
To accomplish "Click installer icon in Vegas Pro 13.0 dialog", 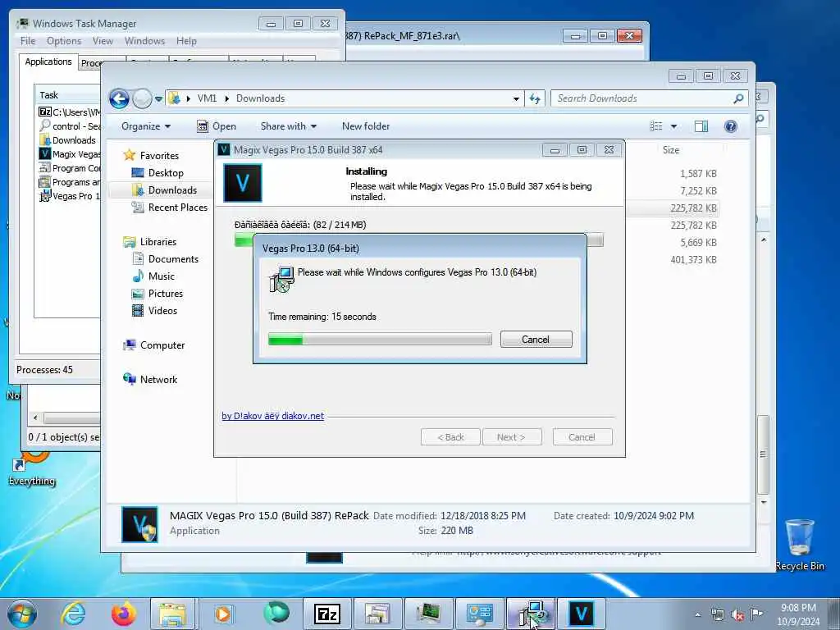I will 282,279.
